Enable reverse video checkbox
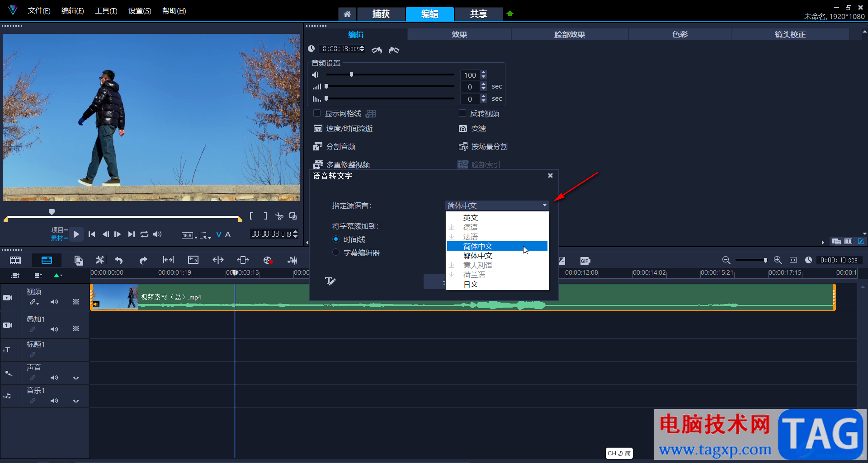Image resolution: width=868 pixels, height=463 pixels. click(462, 113)
